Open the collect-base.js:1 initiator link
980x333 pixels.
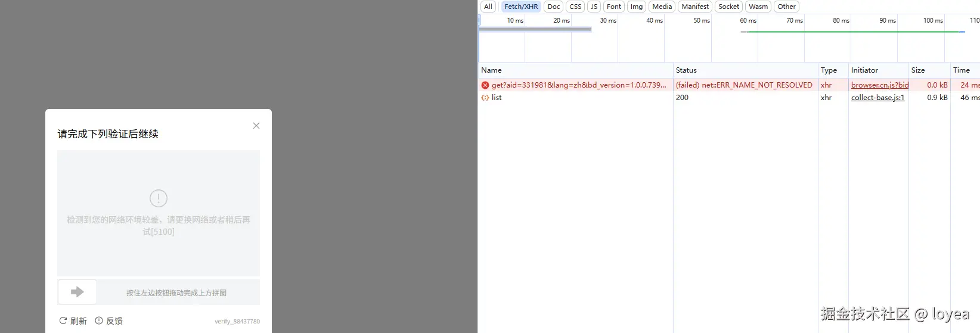tap(877, 98)
